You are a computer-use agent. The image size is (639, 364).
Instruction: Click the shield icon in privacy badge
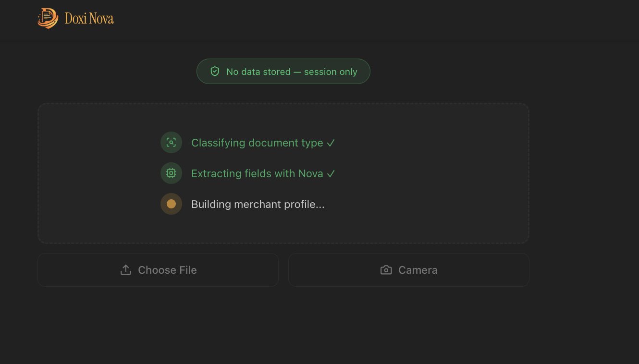coord(215,72)
